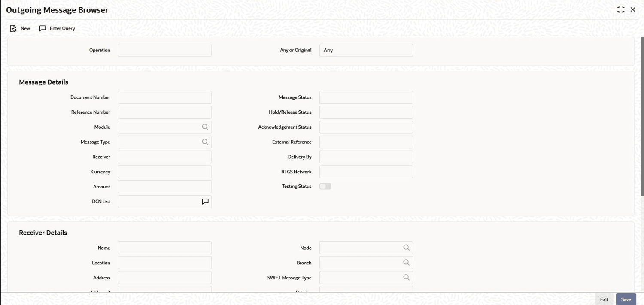Viewport: 644px width, 305px height.
Task: Open the Any or Original dropdown
Action: pos(366,50)
